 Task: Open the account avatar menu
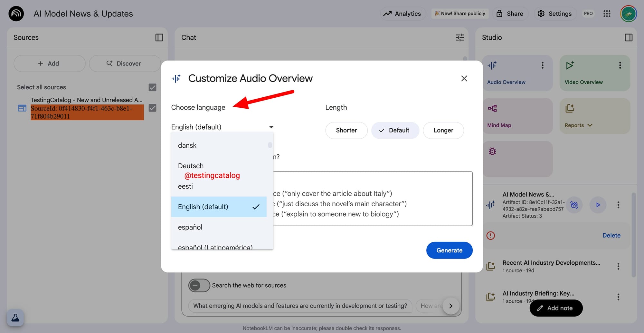[x=629, y=14]
